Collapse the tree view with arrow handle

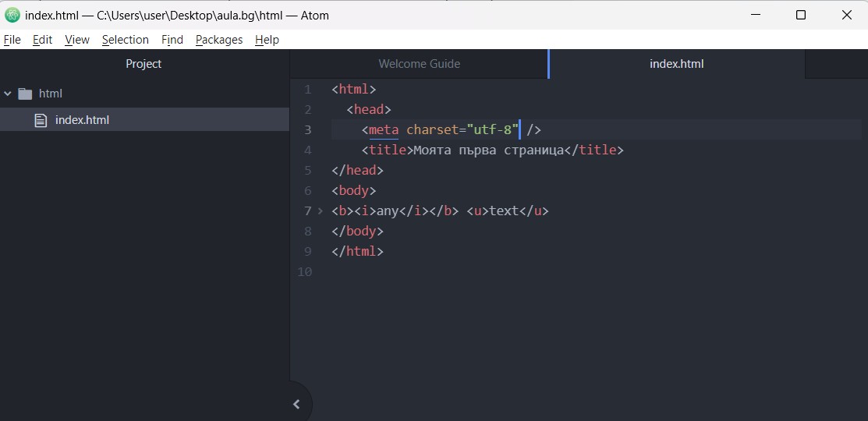click(296, 404)
